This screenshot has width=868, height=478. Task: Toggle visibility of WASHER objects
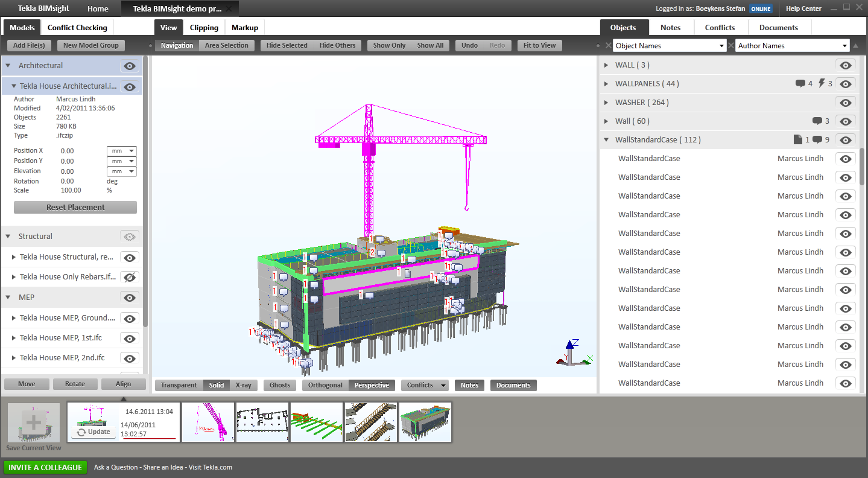coord(845,103)
